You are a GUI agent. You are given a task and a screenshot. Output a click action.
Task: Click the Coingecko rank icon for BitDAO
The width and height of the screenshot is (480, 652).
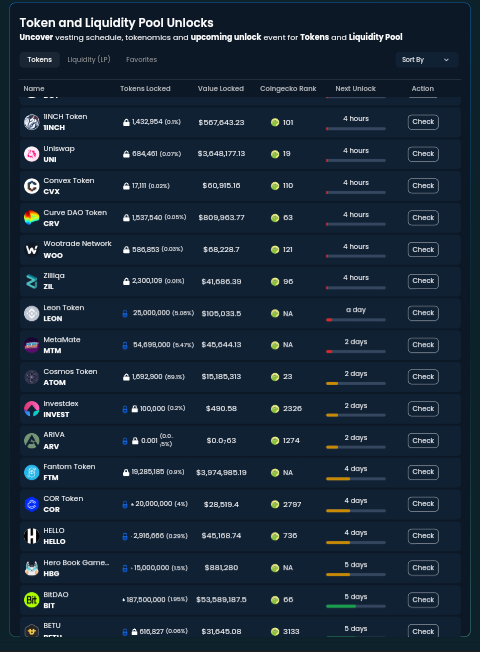pyautogui.click(x=275, y=600)
